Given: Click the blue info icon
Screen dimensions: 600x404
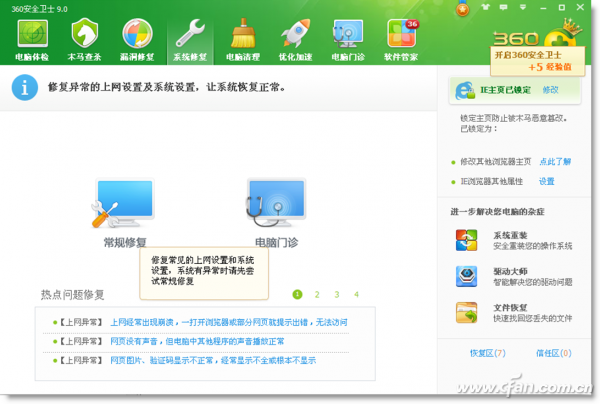Looking at the screenshot, I should click(25, 88).
